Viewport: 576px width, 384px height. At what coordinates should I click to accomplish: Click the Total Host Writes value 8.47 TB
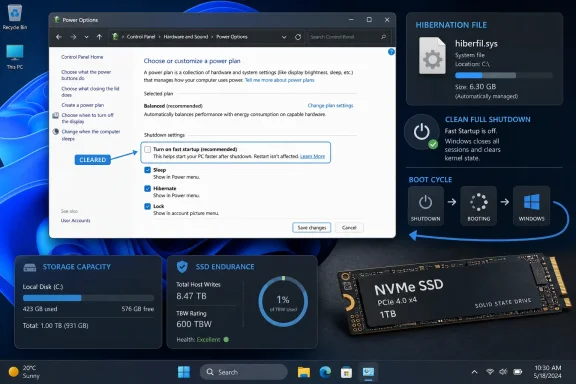tap(191, 296)
